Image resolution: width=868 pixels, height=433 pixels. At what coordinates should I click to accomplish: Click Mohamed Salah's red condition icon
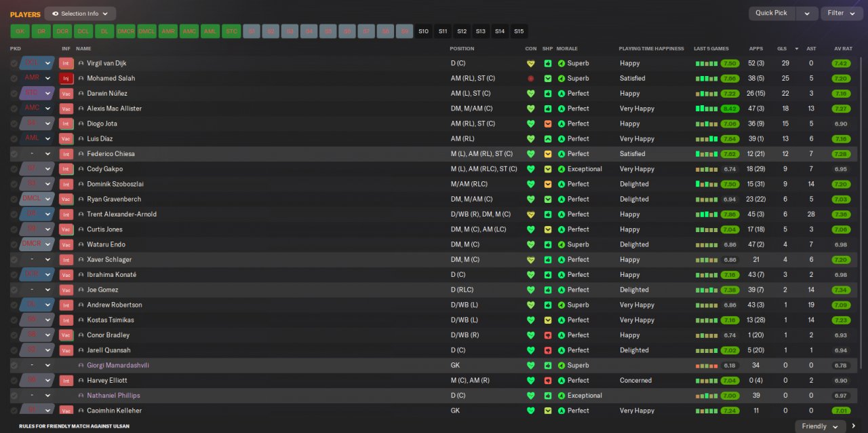pyautogui.click(x=530, y=78)
